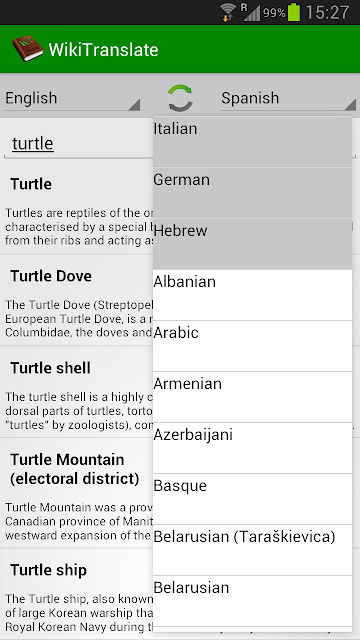The image size is (360, 640).
Task: Tap the signal strength bars icon
Action: tap(251, 12)
